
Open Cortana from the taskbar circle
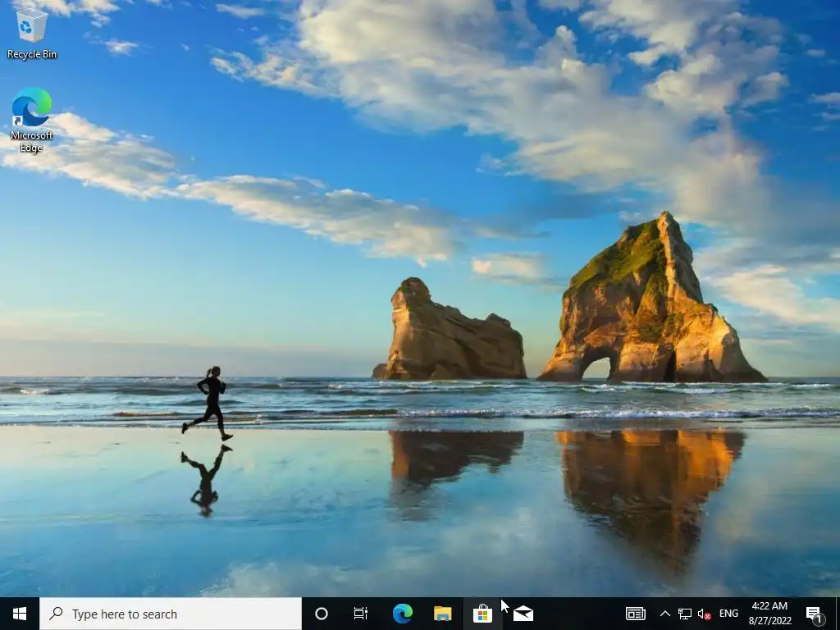coord(322,614)
